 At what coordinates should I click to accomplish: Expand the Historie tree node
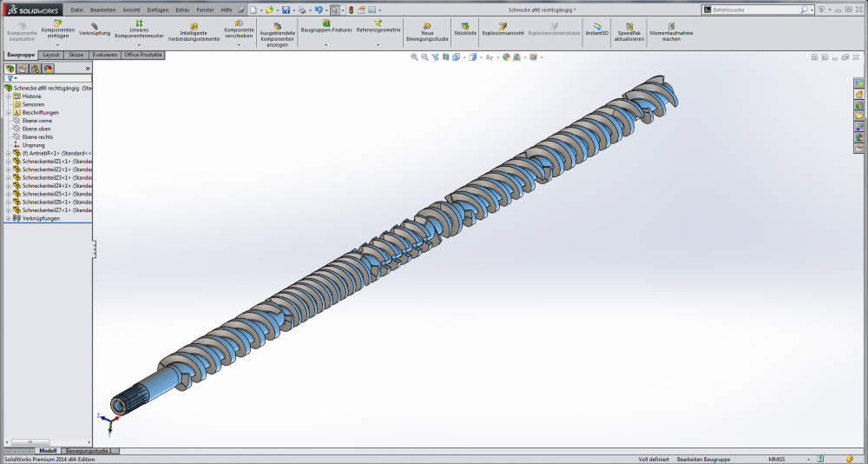coord(9,96)
